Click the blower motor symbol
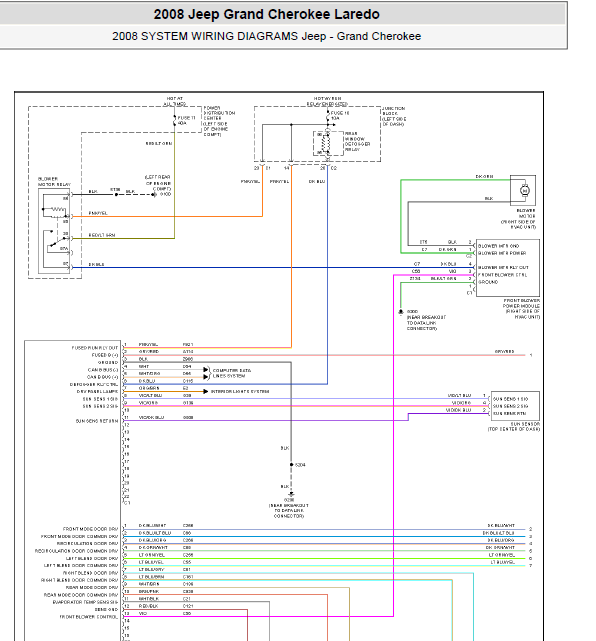Viewport: 596px width, 641px height. [x=524, y=191]
